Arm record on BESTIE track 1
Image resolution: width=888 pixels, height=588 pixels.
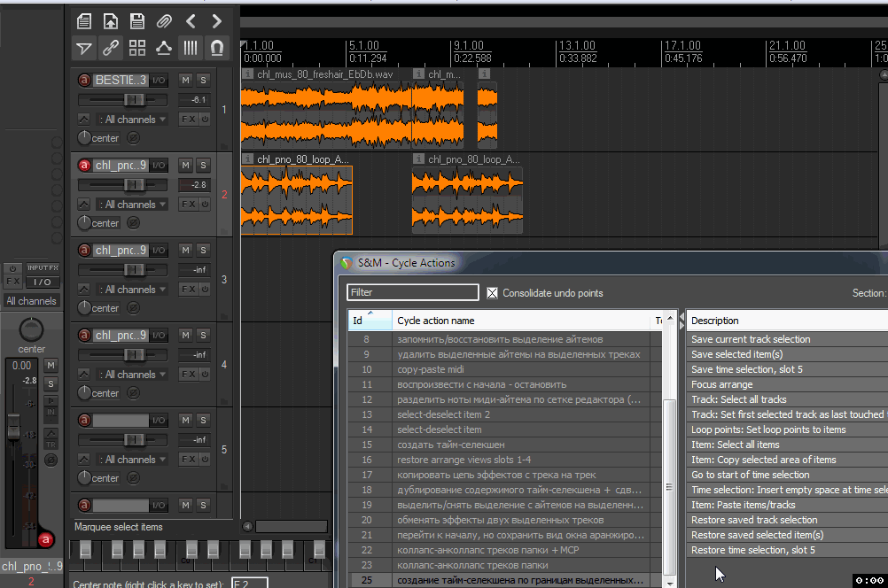click(84, 81)
